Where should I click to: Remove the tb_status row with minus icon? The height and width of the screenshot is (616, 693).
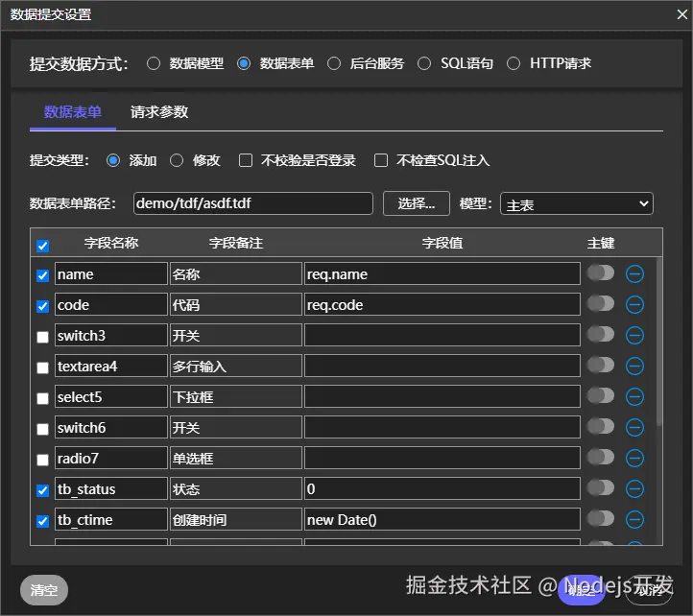coord(634,488)
